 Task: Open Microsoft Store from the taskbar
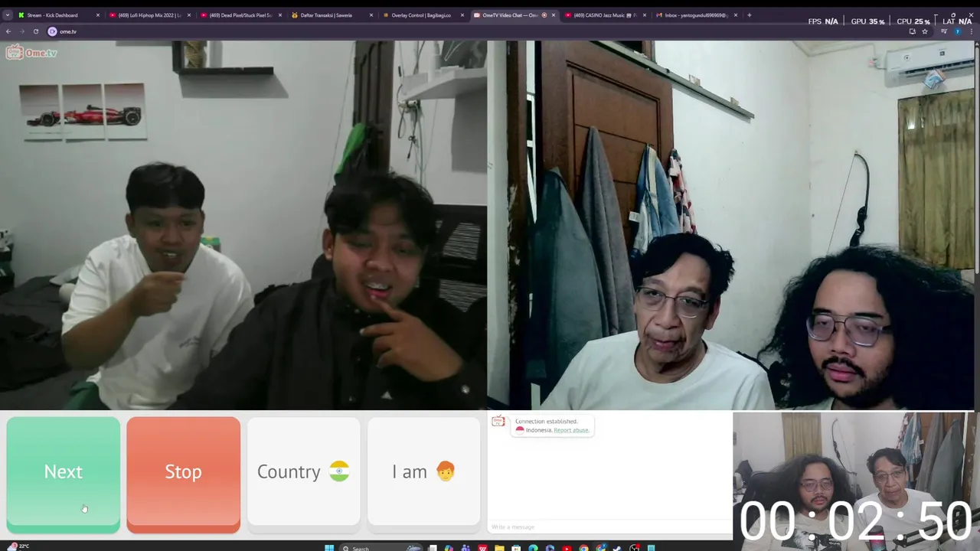click(516, 548)
